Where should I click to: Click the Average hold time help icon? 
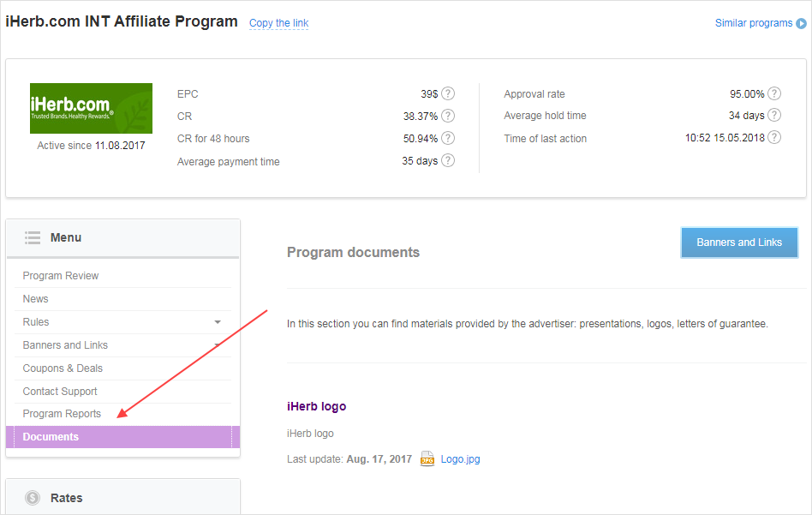[774, 115]
